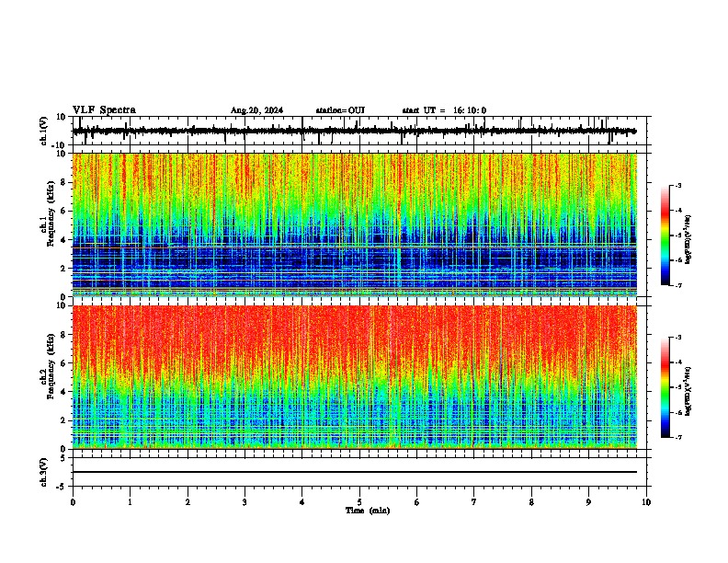Click the "station=OUI" label

340,110
